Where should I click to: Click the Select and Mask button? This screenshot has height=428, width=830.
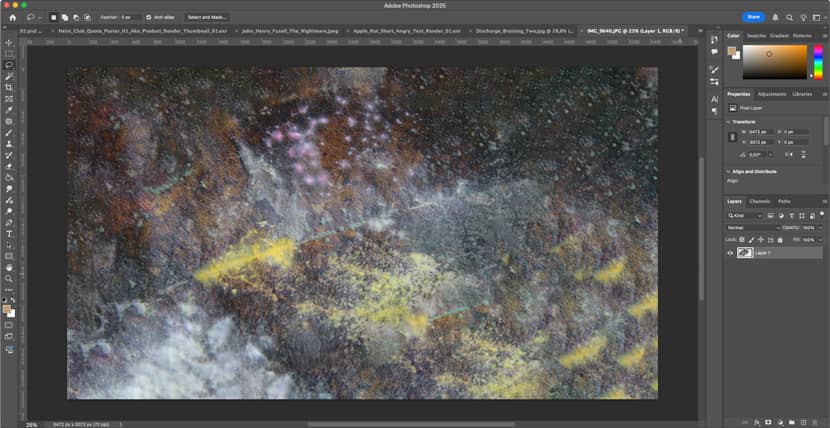coord(207,17)
